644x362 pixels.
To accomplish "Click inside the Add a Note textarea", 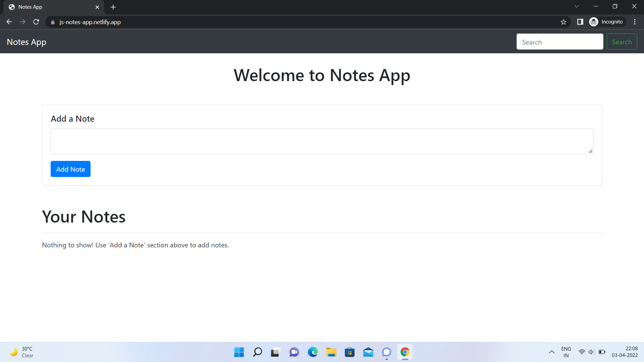I will pyautogui.click(x=322, y=141).
